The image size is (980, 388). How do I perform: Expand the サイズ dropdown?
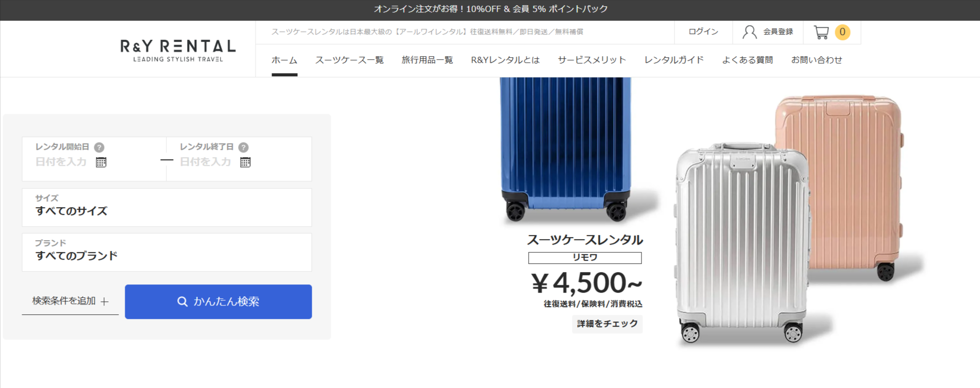tap(167, 207)
